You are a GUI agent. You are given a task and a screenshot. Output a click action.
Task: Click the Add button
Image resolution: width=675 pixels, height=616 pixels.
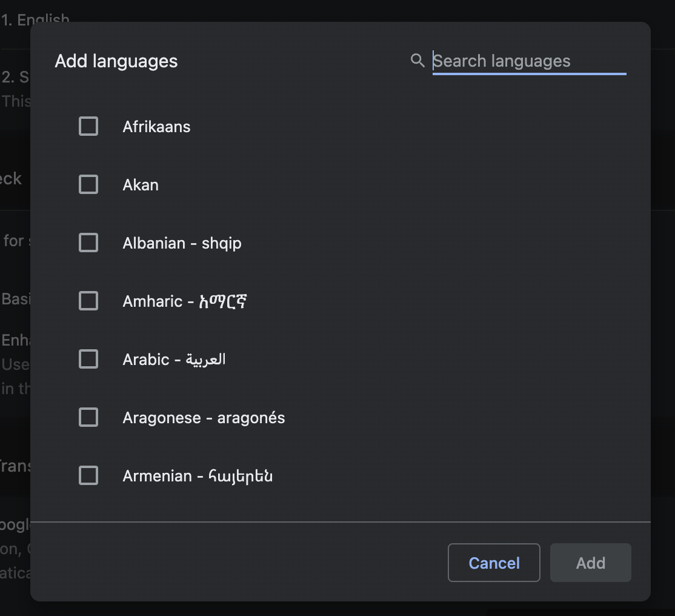[590, 563]
